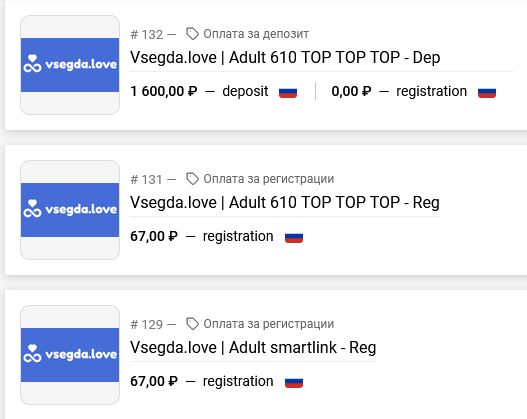Select 67,00 ₽ payout on offer #131
Viewport: 527px width, 419px height.
(154, 237)
